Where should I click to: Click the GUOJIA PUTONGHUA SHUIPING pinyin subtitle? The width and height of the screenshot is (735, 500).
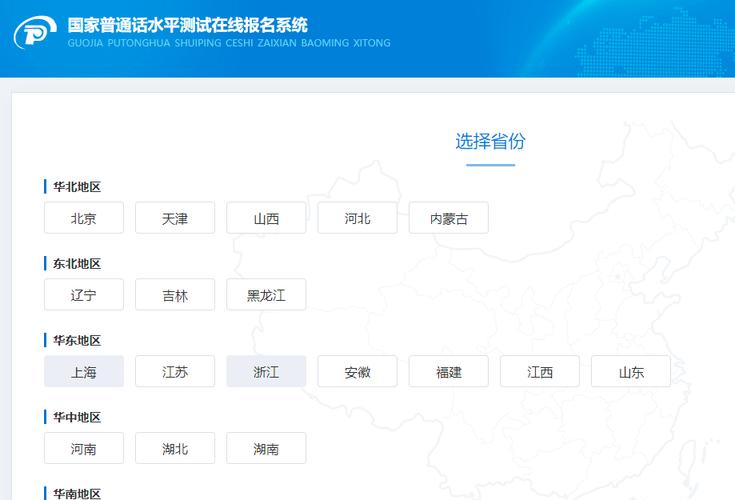[x=229, y=43]
